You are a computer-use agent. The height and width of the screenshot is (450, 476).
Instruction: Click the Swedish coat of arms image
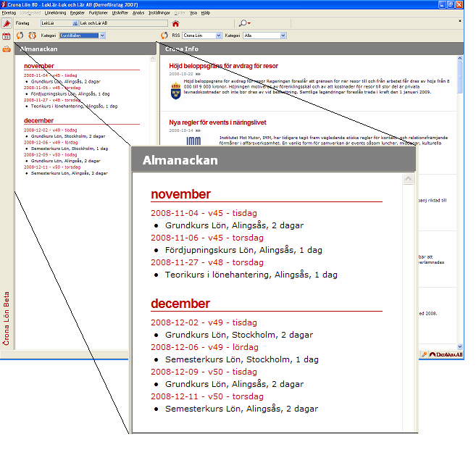176,91
